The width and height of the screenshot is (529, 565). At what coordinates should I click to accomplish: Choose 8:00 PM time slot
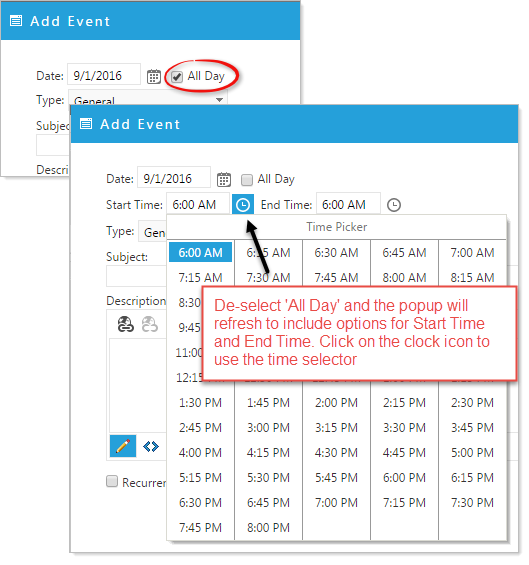coord(268,528)
